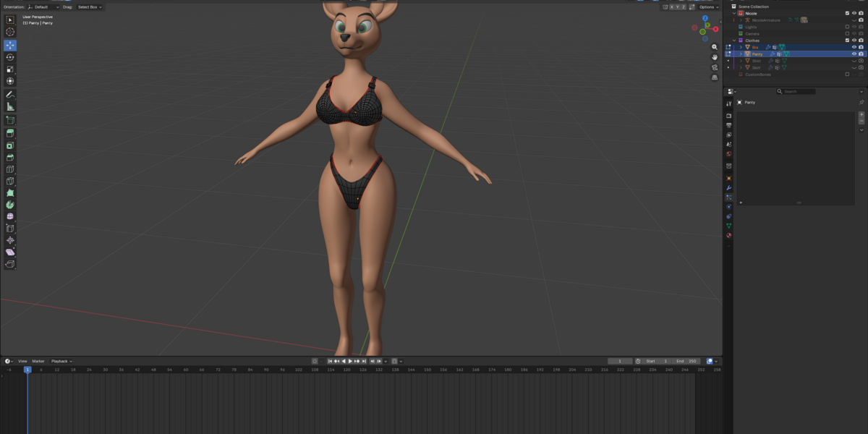Viewport: 868px width, 434px height.
Task: Click the End frame field
Action: (686, 361)
